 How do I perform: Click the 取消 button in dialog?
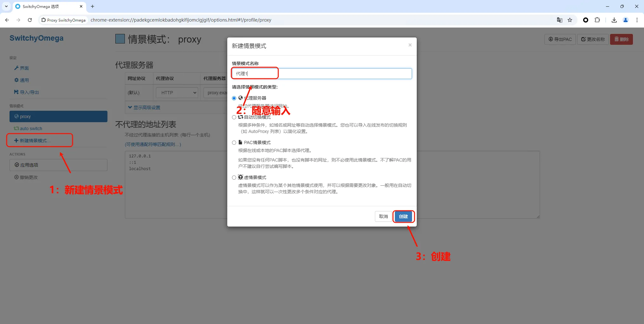(383, 216)
